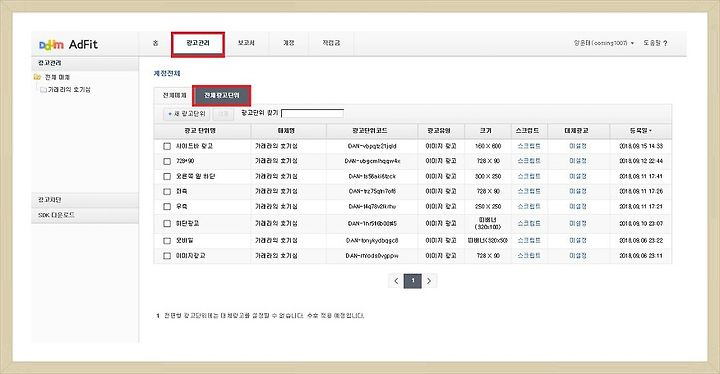Screen dimensions: 720x374
Task: Select the 전체광고단위 sub-tab
Action: pyautogui.click(x=222, y=96)
